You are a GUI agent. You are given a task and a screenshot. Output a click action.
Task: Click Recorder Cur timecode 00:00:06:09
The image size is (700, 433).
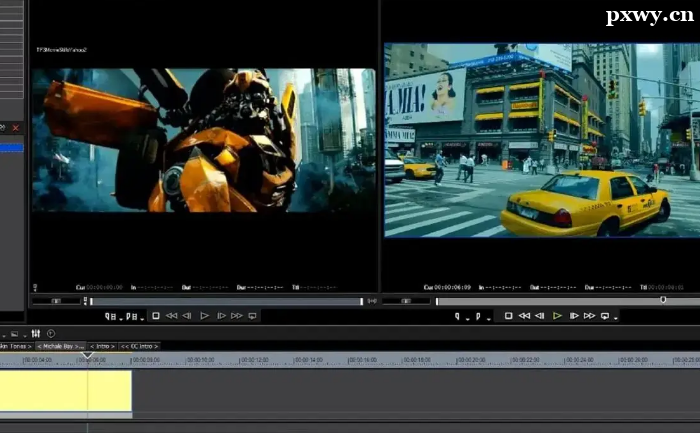pos(447,287)
